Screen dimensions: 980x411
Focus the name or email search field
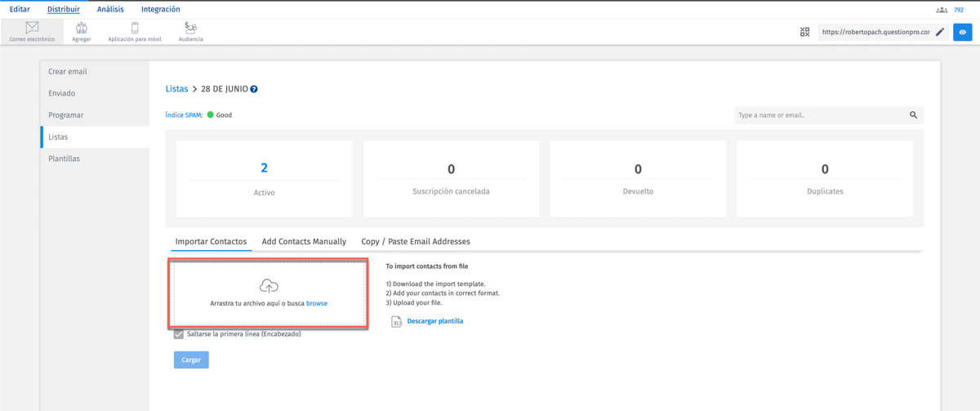(x=819, y=115)
